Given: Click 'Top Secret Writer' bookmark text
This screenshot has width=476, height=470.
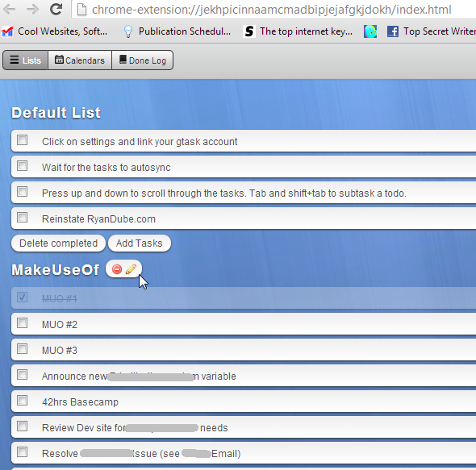Looking at the screenshot, I should coord(439,31).
